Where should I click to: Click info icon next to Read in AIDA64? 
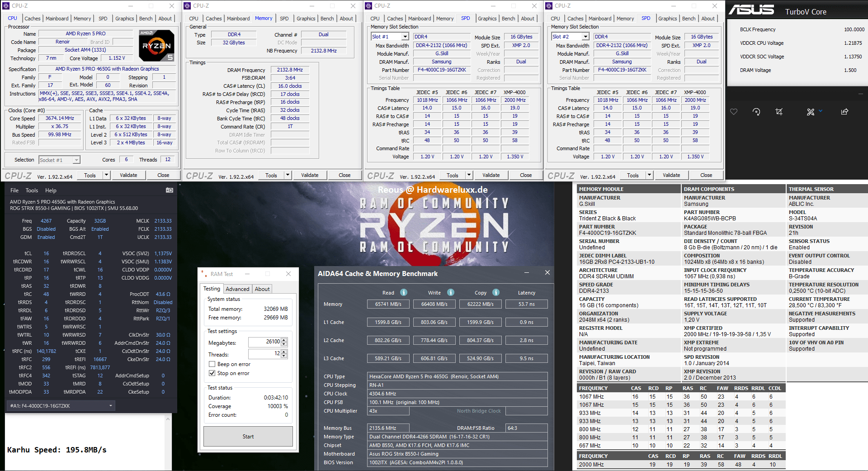tap(404, 292)
